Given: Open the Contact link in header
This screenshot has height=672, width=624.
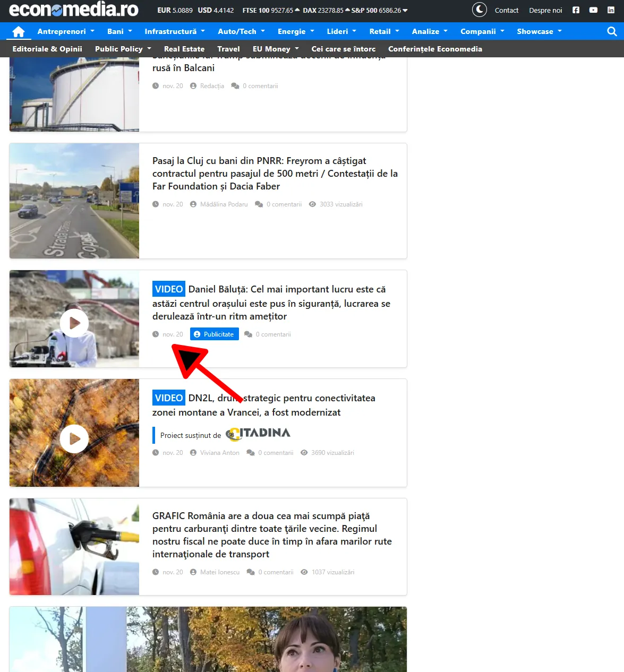Looking at the screenshot, I should pos(506,10).
